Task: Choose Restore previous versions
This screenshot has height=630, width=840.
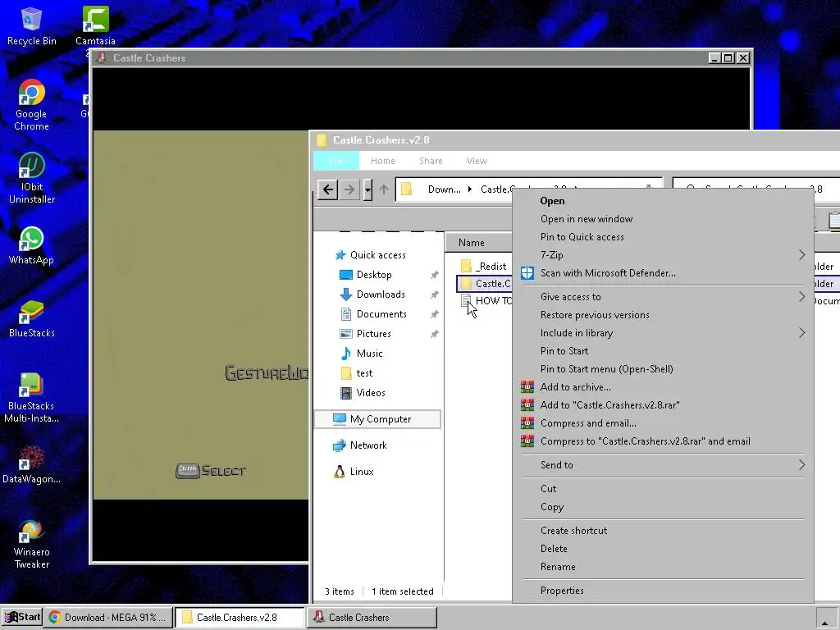Action: [x=663, y=315]
